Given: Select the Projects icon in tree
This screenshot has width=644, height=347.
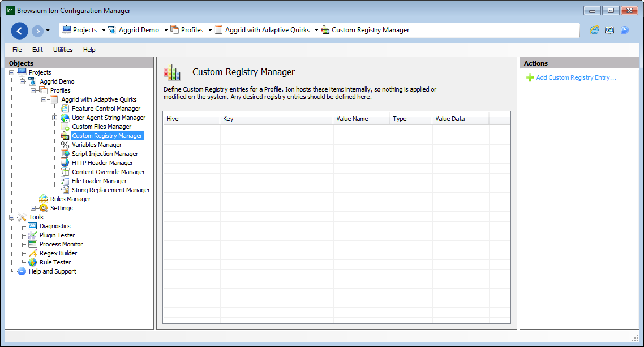Looking at the screenshot, I should pos(22,72).
